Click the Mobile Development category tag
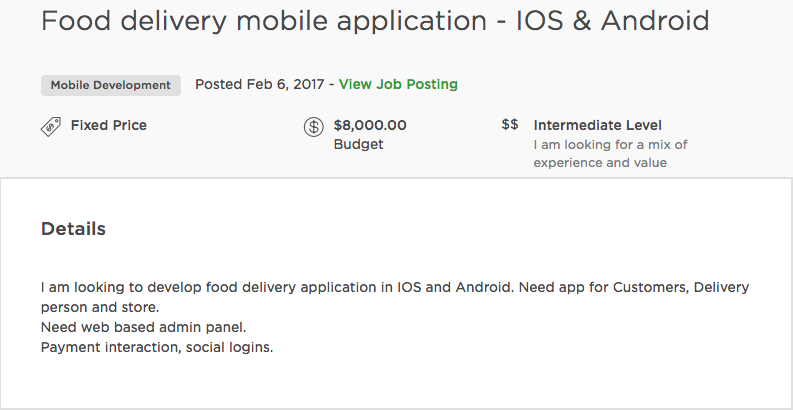This screenshot has width=793, height=410. pos(111,85)
